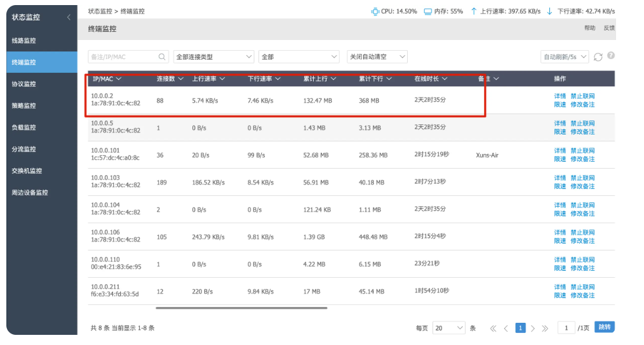This screenshot has width=644, height=345.
Task: Open the 全部连接类型 dropdown
Action: point(213,57)
